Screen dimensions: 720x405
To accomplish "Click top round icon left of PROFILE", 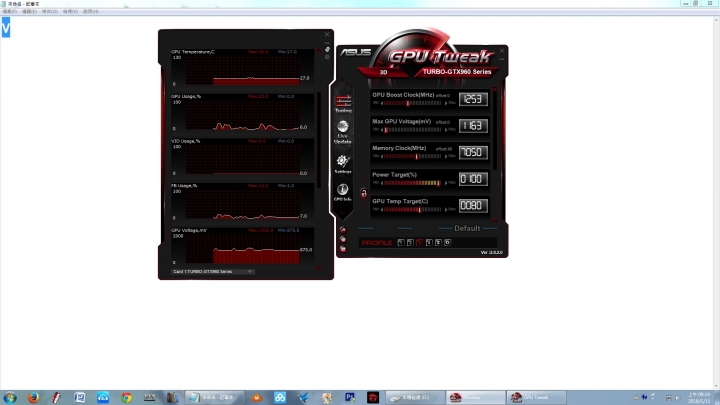I will pyautogui.click(x=343, y=230).
